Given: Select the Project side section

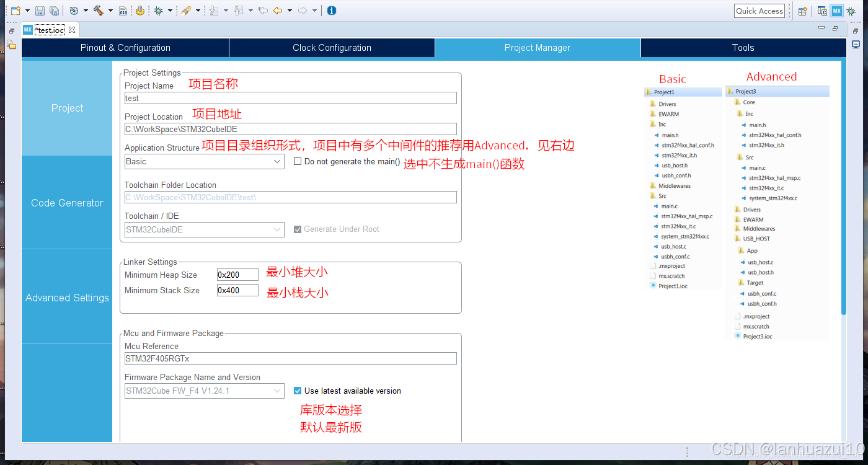Looking at the screenshot, I should pos(67,108).
